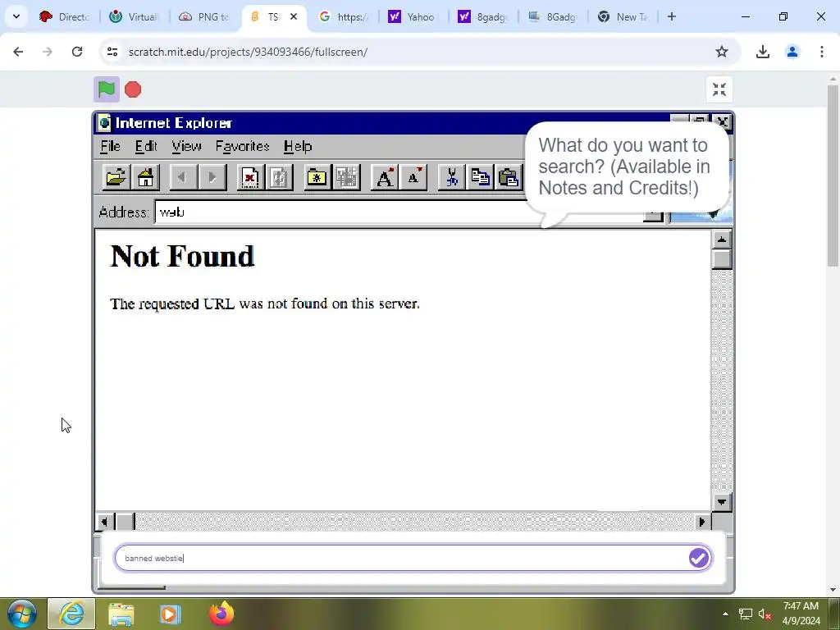Click the Cut scissors icon
Viewport: 840px width, 630px height.
[x=451, y=177]
